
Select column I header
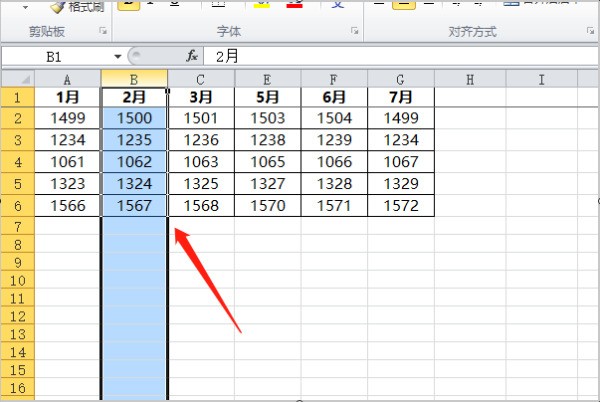coord(541,80)
